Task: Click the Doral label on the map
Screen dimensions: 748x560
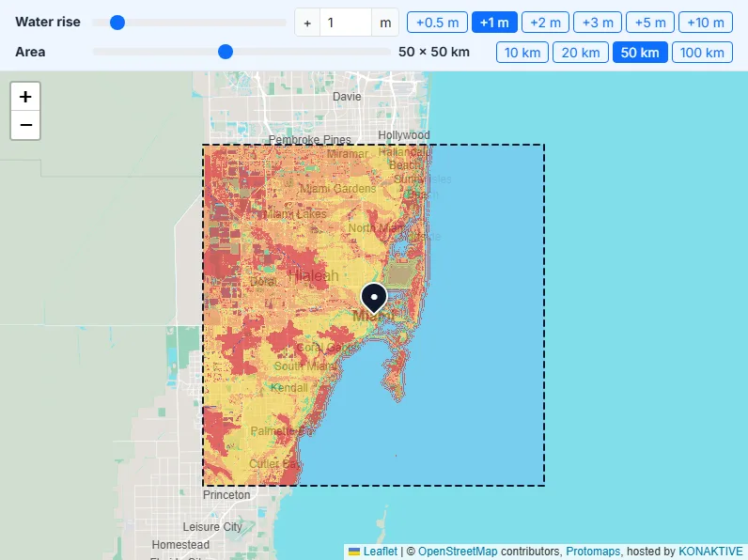Action: (263, 282)
